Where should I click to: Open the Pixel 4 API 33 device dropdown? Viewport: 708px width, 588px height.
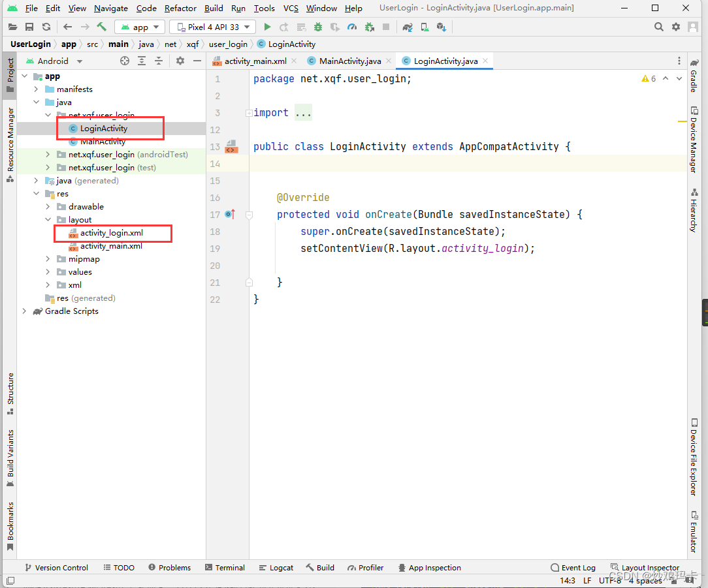(213, 27)
